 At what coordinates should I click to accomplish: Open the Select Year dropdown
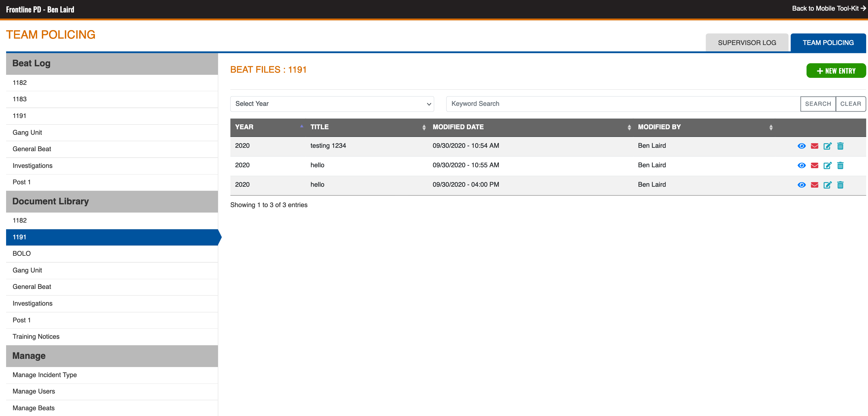[332, 104]
